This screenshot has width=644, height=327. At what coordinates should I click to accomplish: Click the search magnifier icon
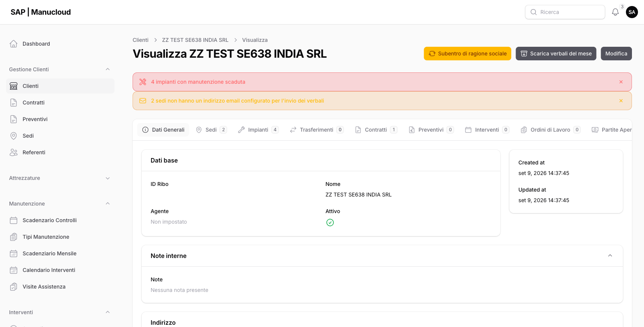click(534, 12)
